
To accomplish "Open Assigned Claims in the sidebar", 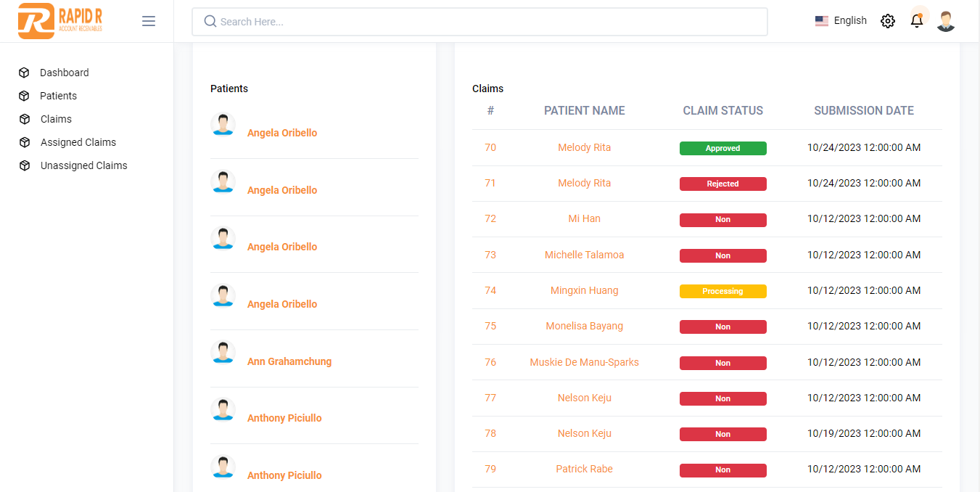I will pyautogui.click(x=78, y=142).
